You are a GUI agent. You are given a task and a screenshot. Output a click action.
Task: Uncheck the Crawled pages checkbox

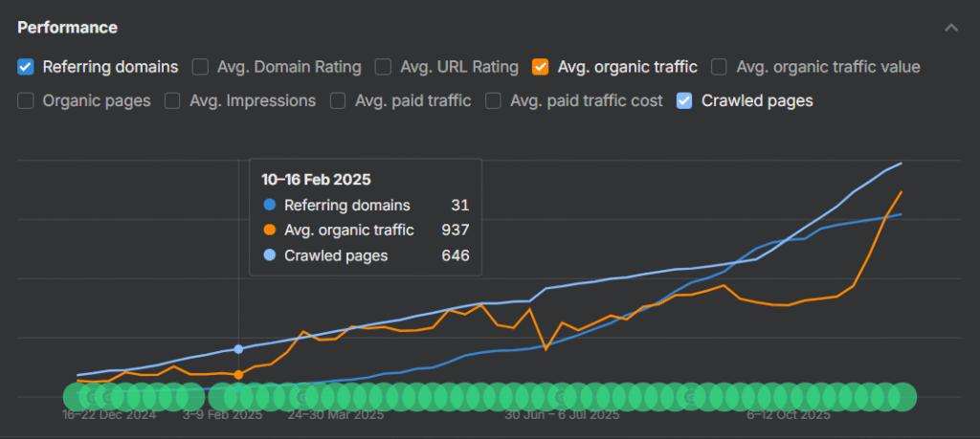[x=685, y=100]
